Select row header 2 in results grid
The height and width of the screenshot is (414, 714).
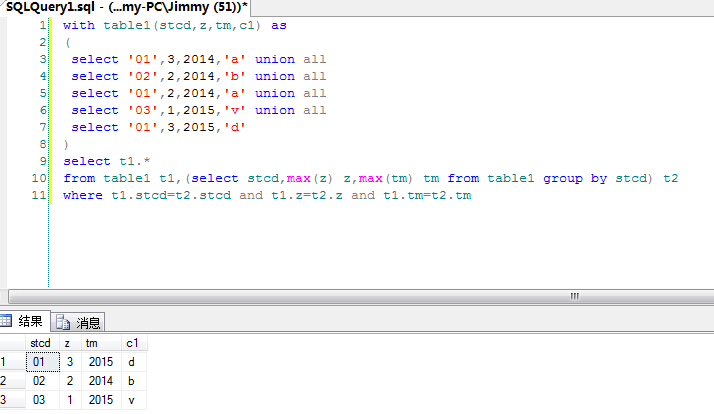click(x=12, y=381)
